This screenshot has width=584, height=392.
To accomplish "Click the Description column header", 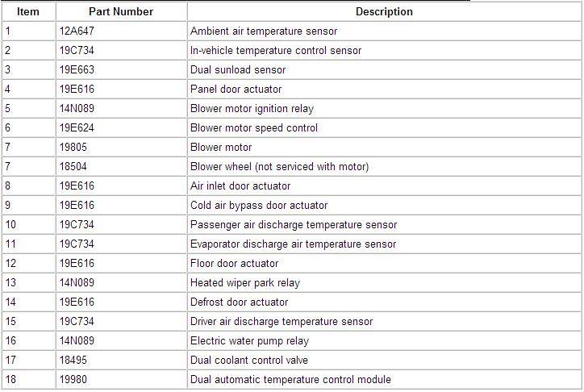I will click(384, 12).
